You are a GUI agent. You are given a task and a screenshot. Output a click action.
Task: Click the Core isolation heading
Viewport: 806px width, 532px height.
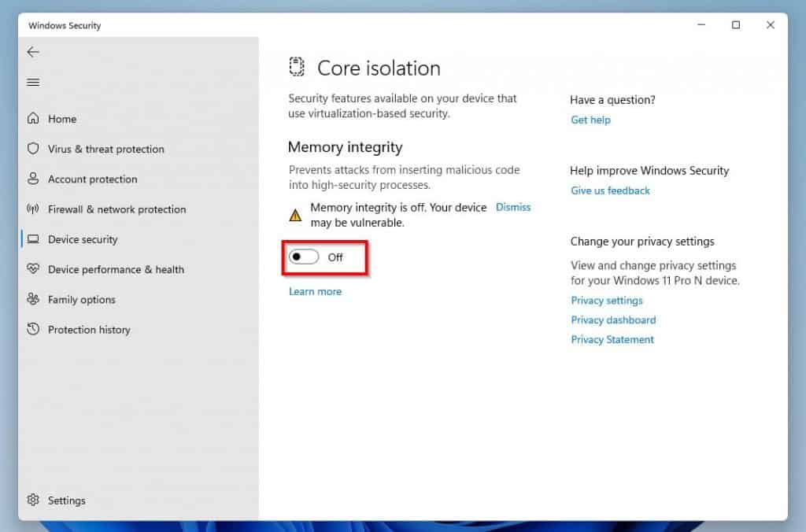pos(379,68)
